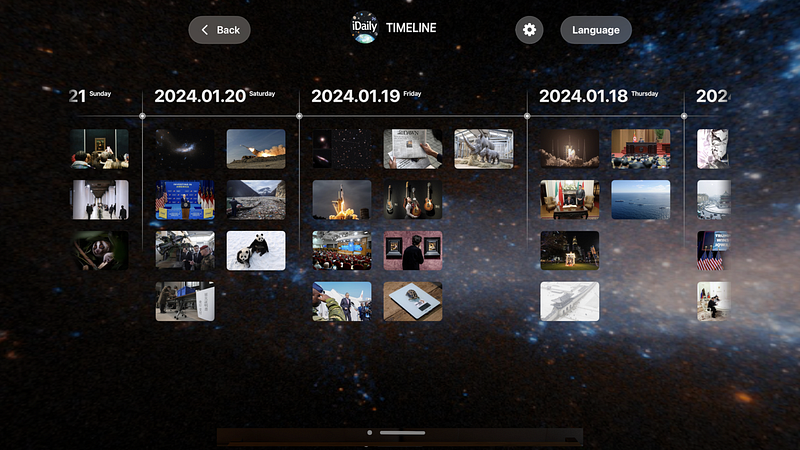This screenshot has width=800, height=450.
Task: Open the artifact on blue tray photo
Action: point(413,302)
